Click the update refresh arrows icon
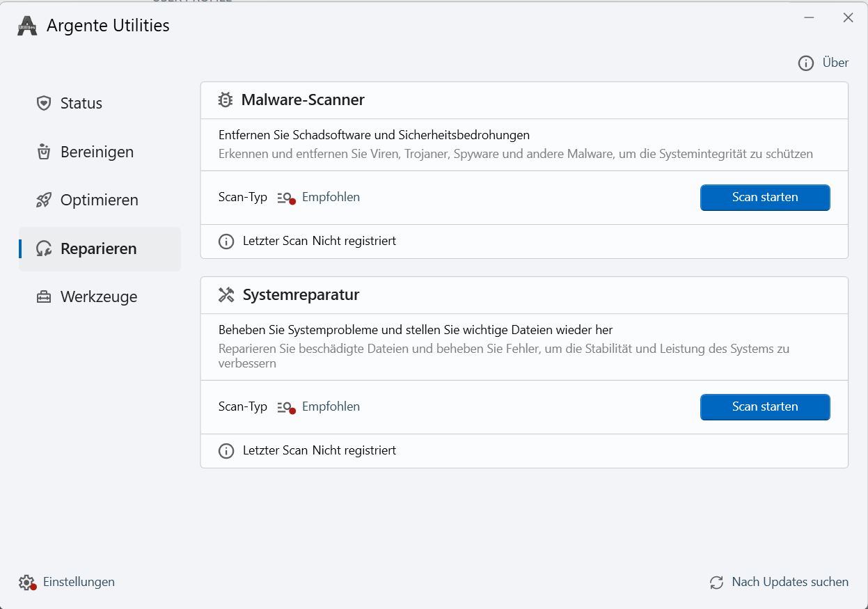This screenshot has width=868, height=609. pyautogui.click(x=716, y=583)
